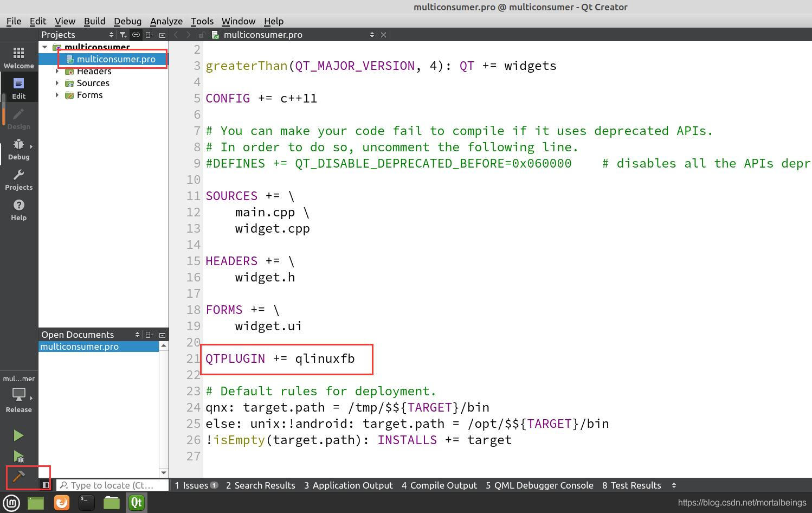
Task: Build project with the hammer icon
Action: pos(18,476)
